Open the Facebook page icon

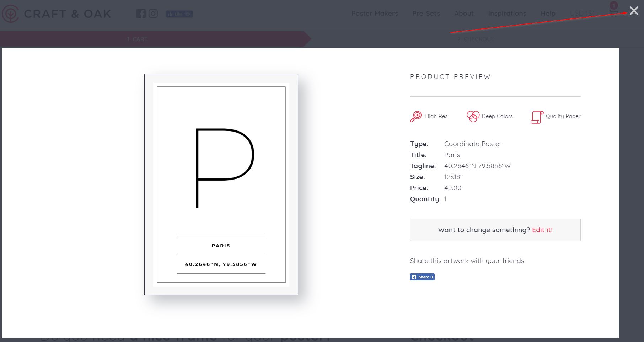[x=141, y=14]
